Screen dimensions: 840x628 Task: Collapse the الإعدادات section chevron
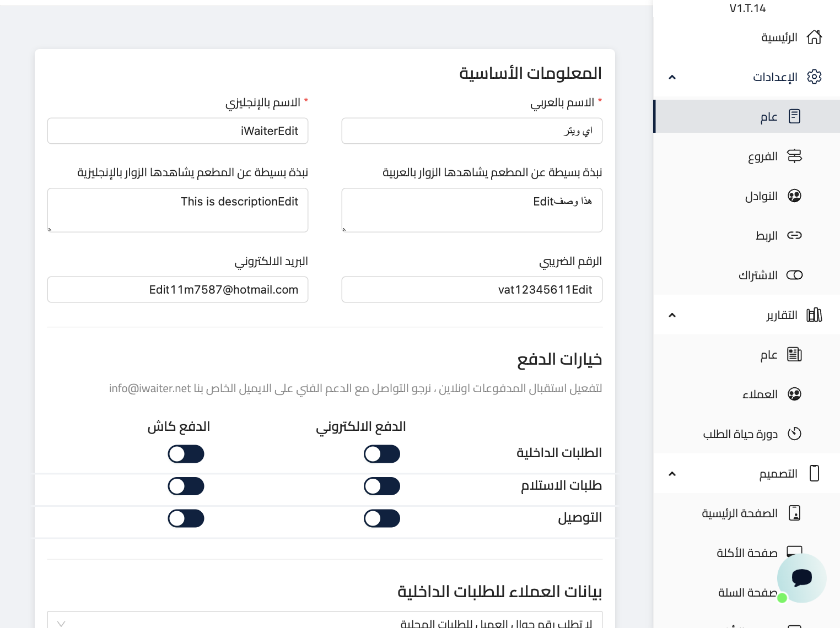672,77
